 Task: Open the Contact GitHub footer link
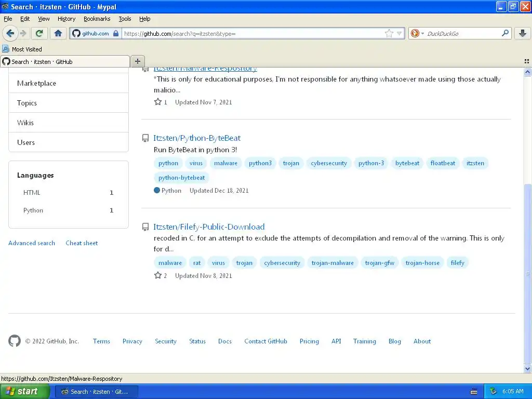point(265,341)
